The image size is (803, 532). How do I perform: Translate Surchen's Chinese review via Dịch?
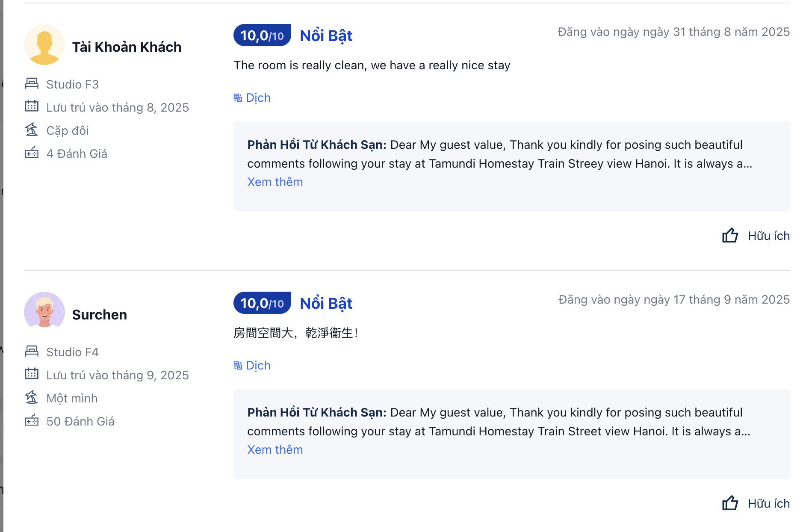click(258, 366)
